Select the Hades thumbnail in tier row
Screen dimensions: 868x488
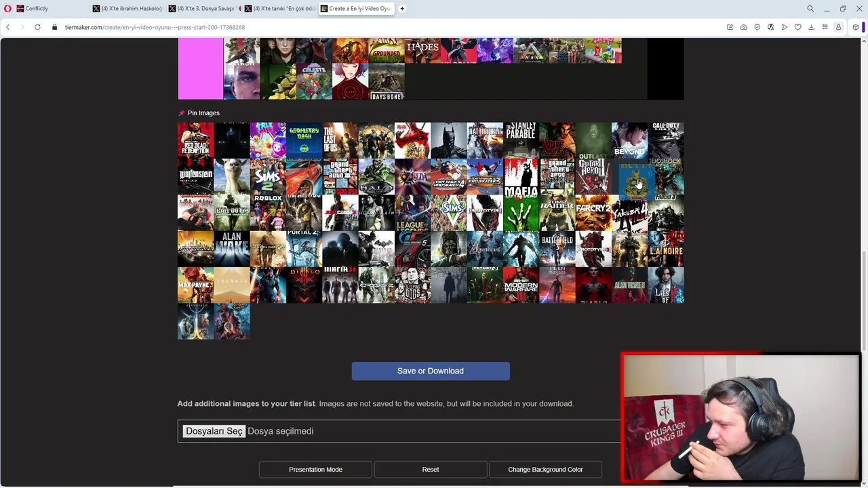[422, 51]
